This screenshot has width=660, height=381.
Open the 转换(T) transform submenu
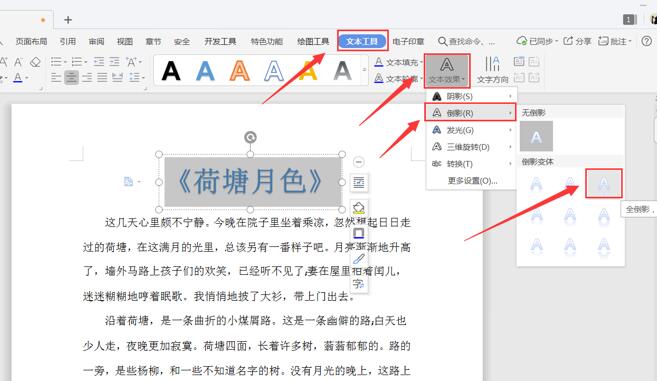pyautogui.click(x=471, y=164)
